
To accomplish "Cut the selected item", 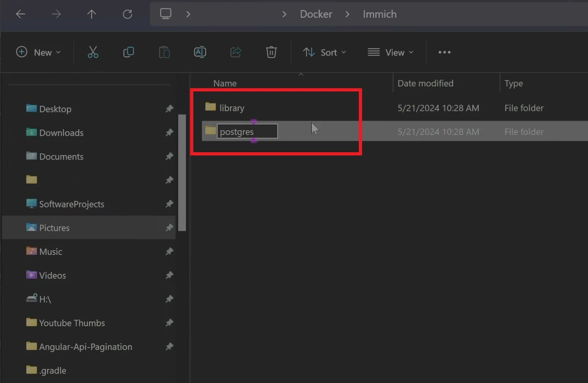I will pos(93,52).
